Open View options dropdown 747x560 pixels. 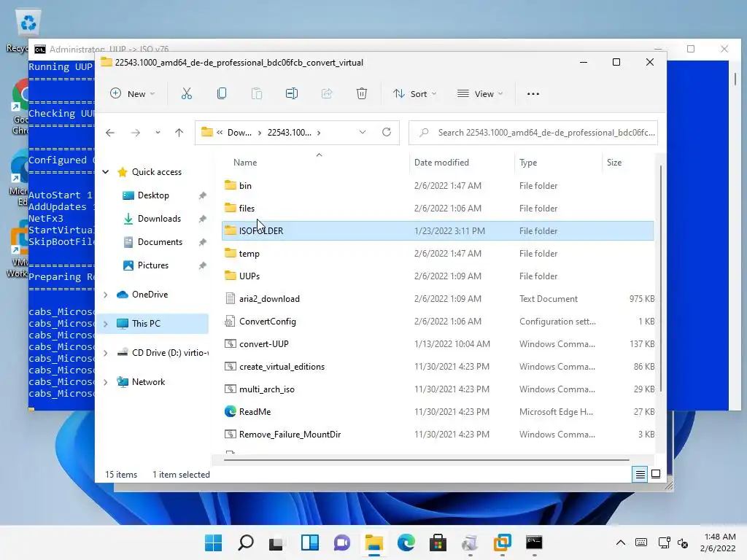[480, 94]
